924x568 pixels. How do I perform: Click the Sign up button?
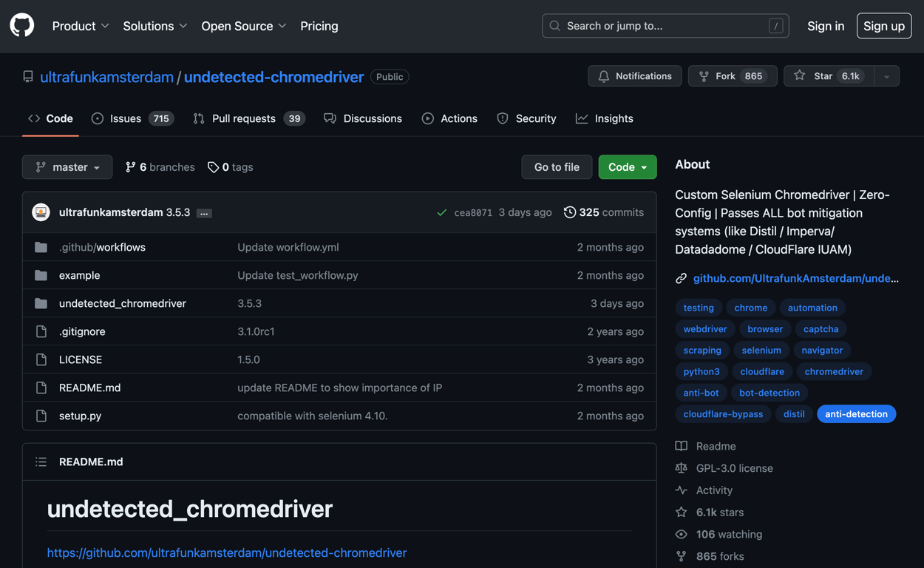pyautogui.click(x=884, y=26)
